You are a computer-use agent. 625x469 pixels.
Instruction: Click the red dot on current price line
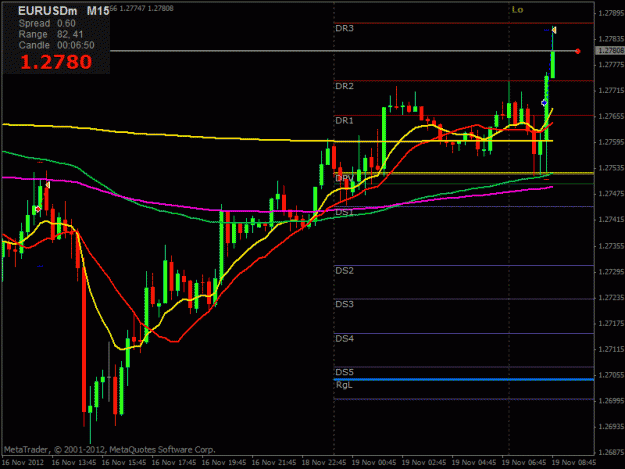coord(578,51)
